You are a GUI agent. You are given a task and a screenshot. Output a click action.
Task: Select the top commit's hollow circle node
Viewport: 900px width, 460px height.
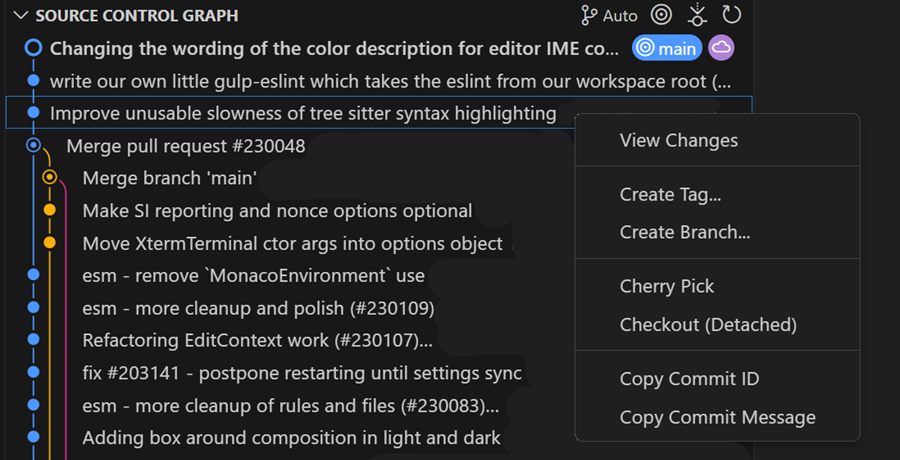[33, 48]
